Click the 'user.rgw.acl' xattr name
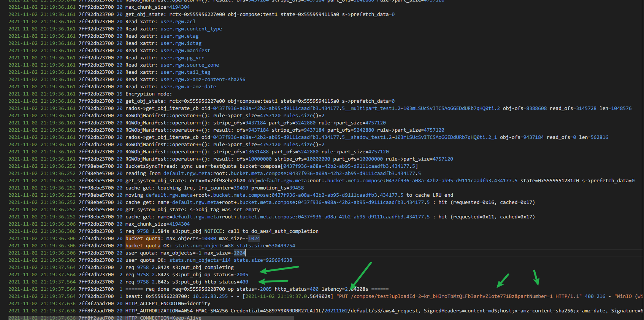Screen dimensions: 644x320 pos(178,22)
